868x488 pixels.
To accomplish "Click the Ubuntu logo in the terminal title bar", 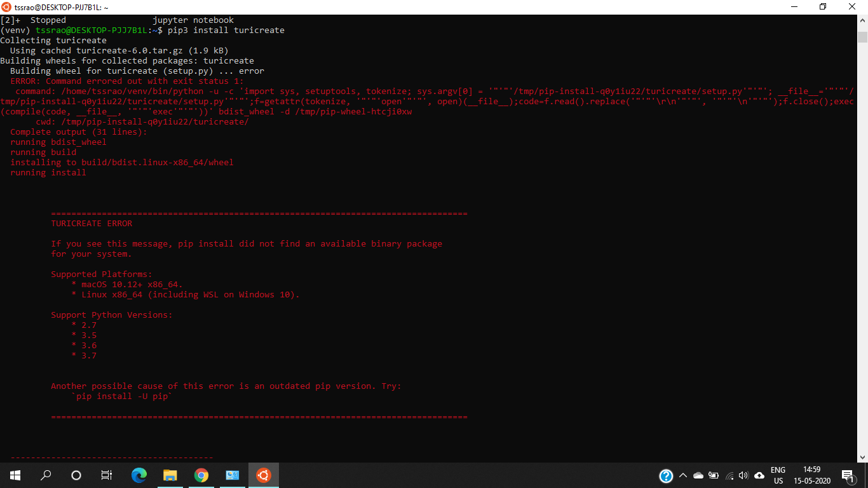I will (x=6, y=7).
